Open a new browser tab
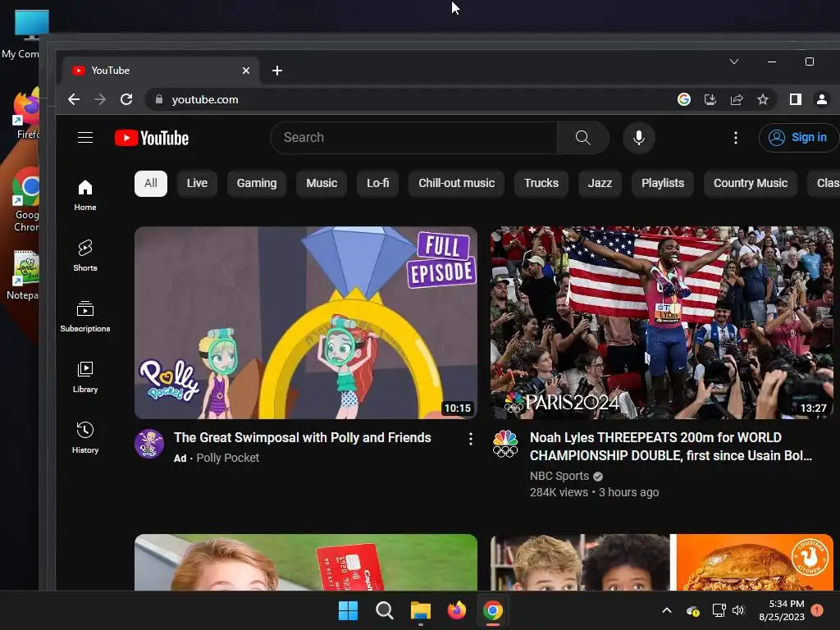This screenshot has height=630, width=840. (x=277, y=71)
